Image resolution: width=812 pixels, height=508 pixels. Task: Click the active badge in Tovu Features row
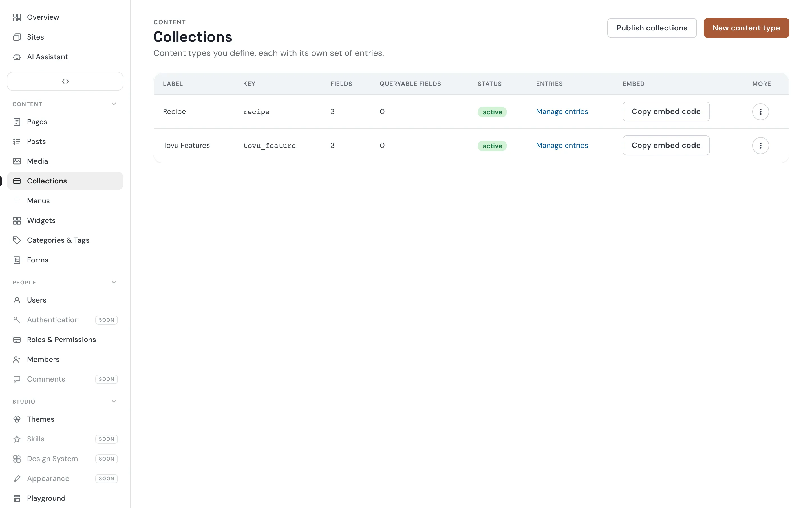pos(492,146)
